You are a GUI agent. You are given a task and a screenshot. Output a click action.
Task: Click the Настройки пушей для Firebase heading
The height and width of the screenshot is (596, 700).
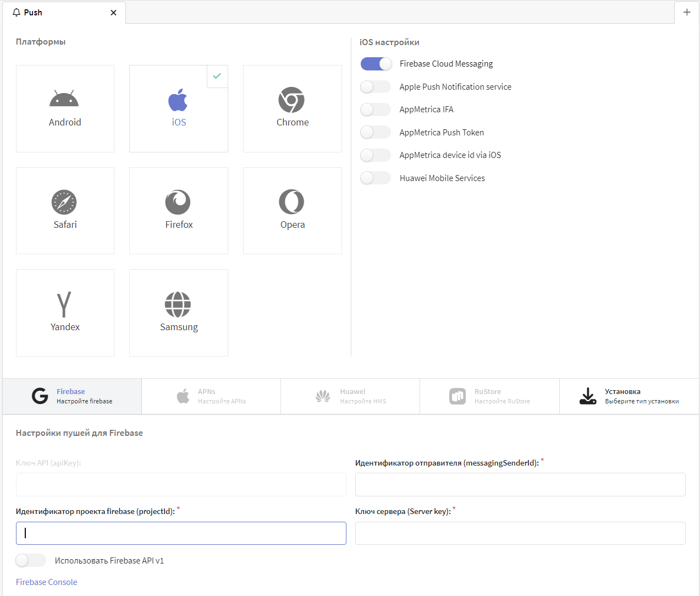point(79,433)
